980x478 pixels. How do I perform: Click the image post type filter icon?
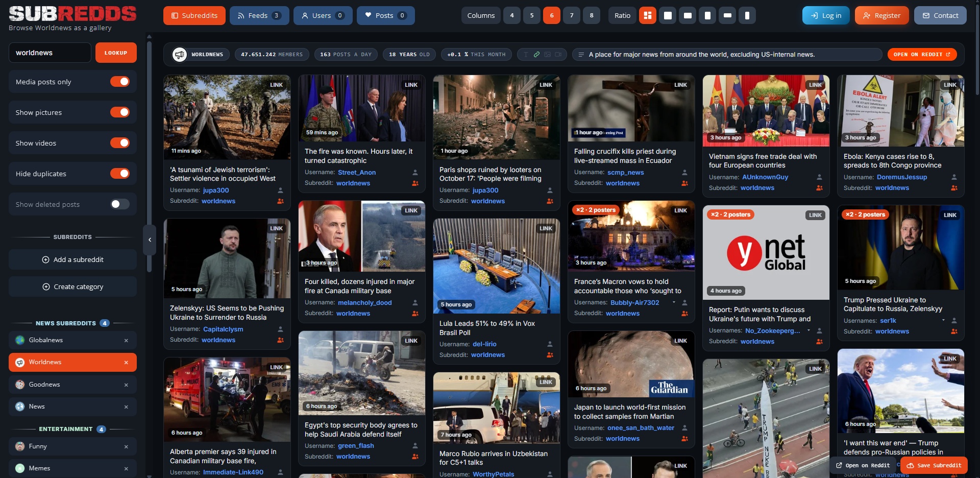coord(547,54)
